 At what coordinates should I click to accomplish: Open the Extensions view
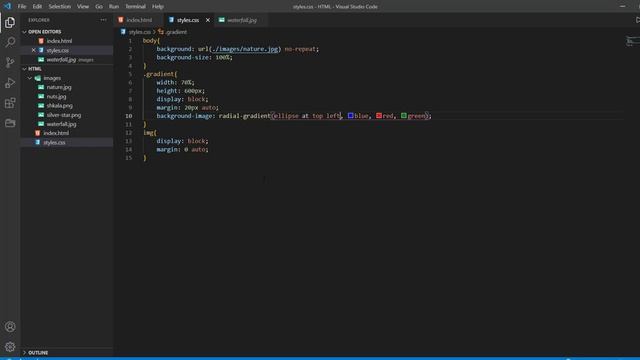coord(10,103)
